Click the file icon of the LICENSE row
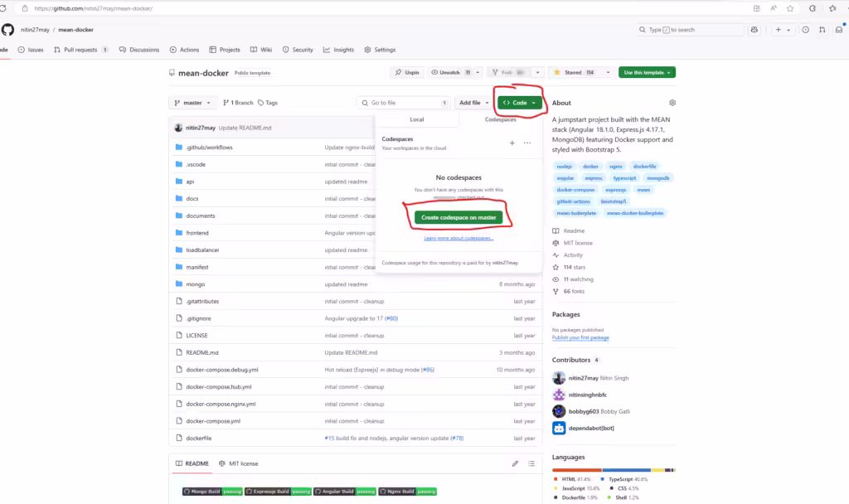The image size is (849, 504). coord(179,335)
